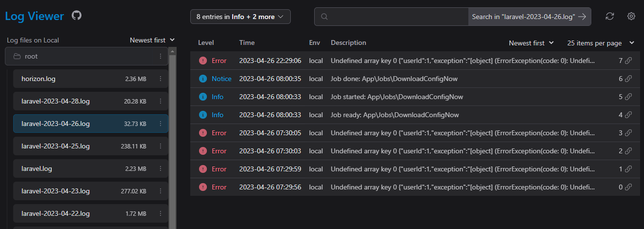Submit search in laravel-2023-04-26.log button

pyautogui.click(x=529, y=17)
